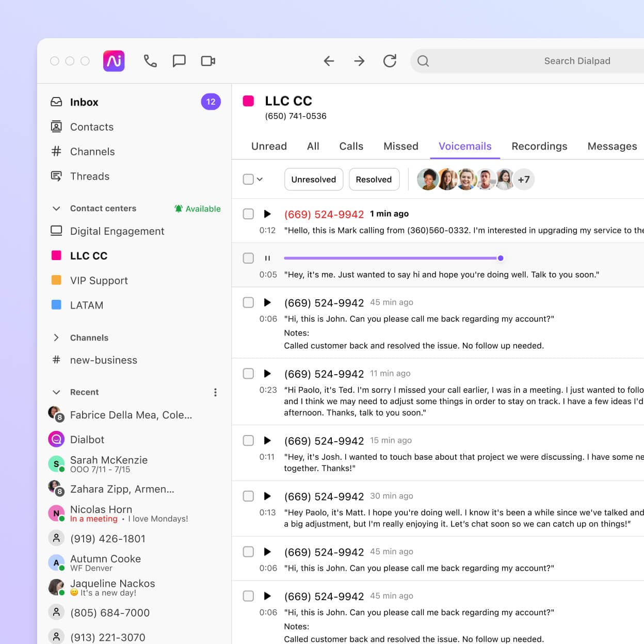644x644 pixels.
Task: Open the Inbox from the sidebar
Action: [x=84, y=102]
